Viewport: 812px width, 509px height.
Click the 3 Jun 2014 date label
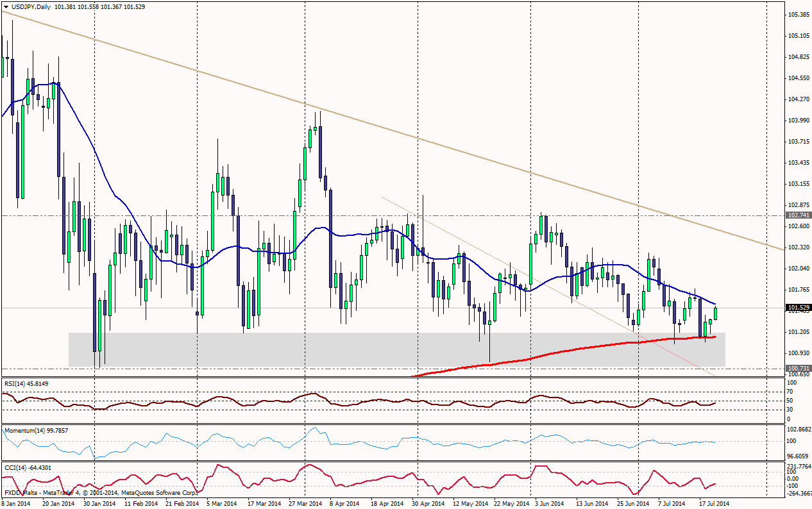pyautogui.click(x=549, y=504)
